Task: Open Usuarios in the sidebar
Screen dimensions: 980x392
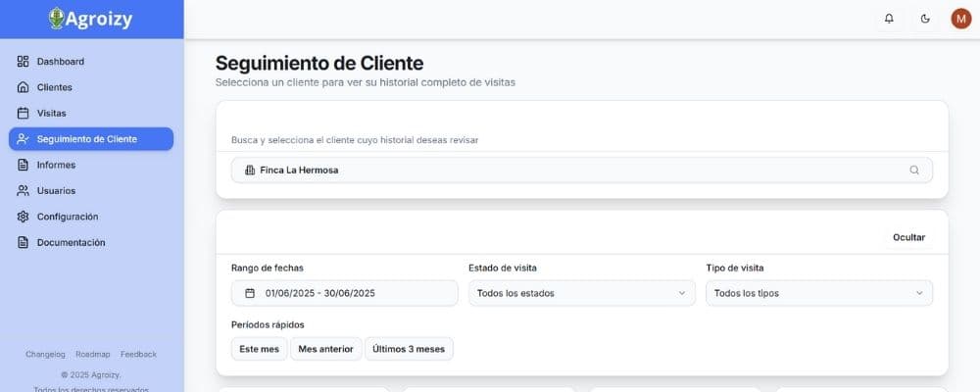Action: (x=56, y=190)
